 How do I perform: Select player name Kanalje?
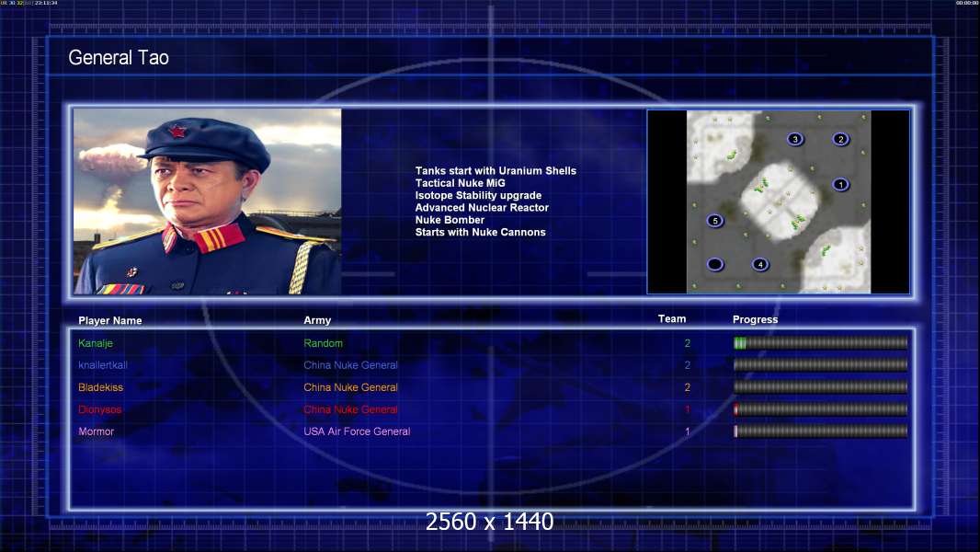(96, 343)
